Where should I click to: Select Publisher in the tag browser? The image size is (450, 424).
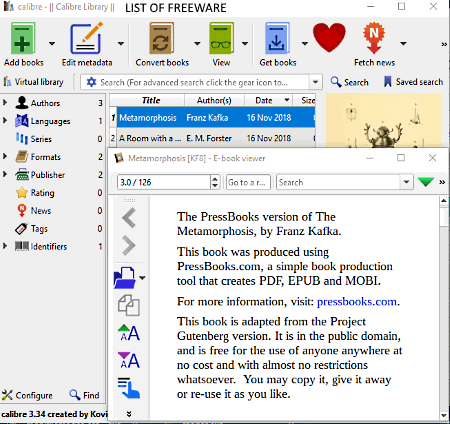[x=48, y=175]
